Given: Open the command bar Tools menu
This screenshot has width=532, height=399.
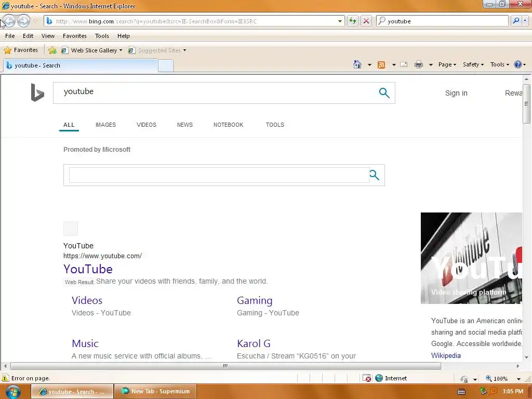Looking at the screenshot, I should (499, 64).
